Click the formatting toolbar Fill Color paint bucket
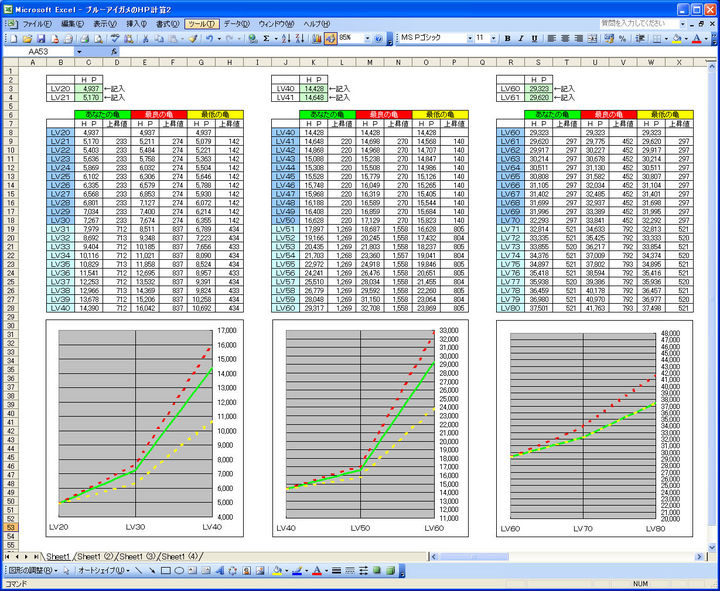The width and height of the screenshot is (720, 591). click(677, 39)
